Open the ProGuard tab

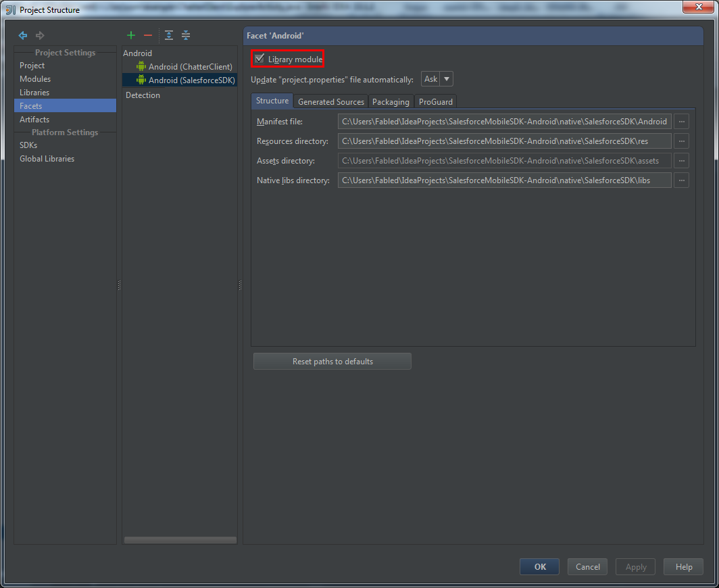(436, 102)
